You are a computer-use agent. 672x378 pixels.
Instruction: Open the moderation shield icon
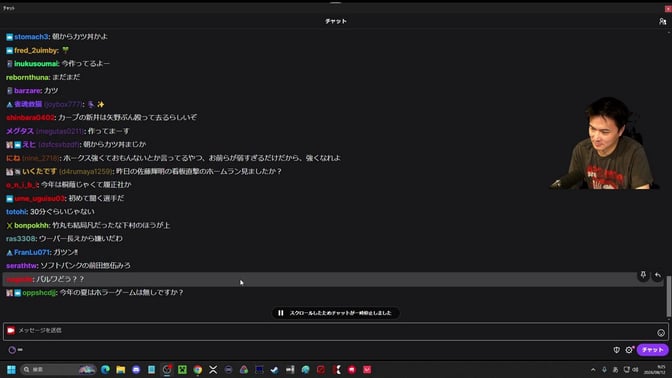tap(616, 350)
